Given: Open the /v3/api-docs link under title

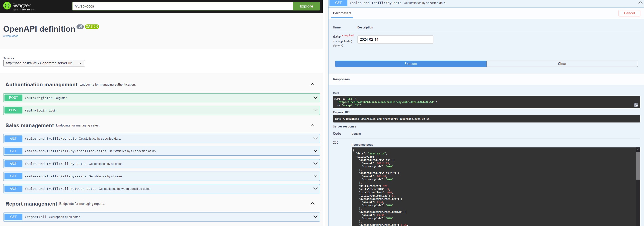Looking at the screenshot, I should coord(10,36).
